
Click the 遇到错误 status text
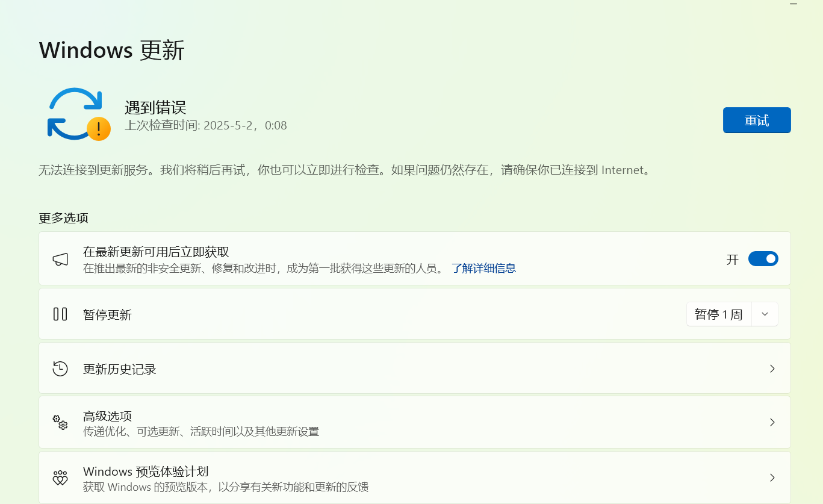coord(155,108)
